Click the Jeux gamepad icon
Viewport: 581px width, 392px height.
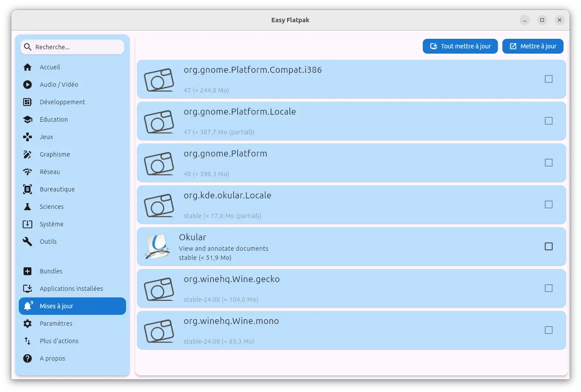click(x=27, y=137)
